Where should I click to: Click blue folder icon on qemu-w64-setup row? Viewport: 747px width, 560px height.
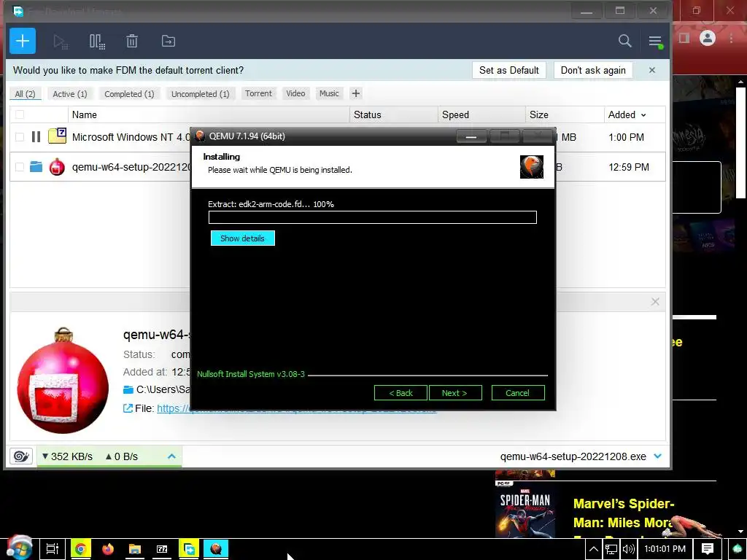(36, 167)
